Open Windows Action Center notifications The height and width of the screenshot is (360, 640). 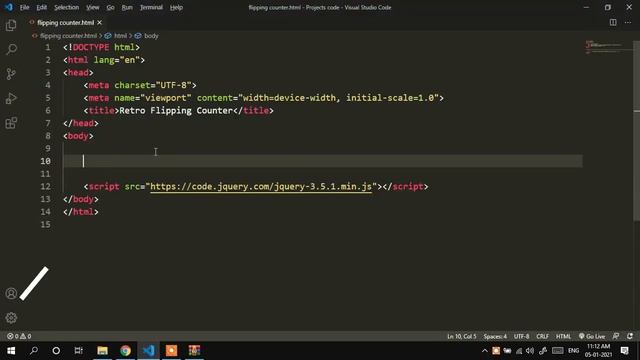pos(624,351)
